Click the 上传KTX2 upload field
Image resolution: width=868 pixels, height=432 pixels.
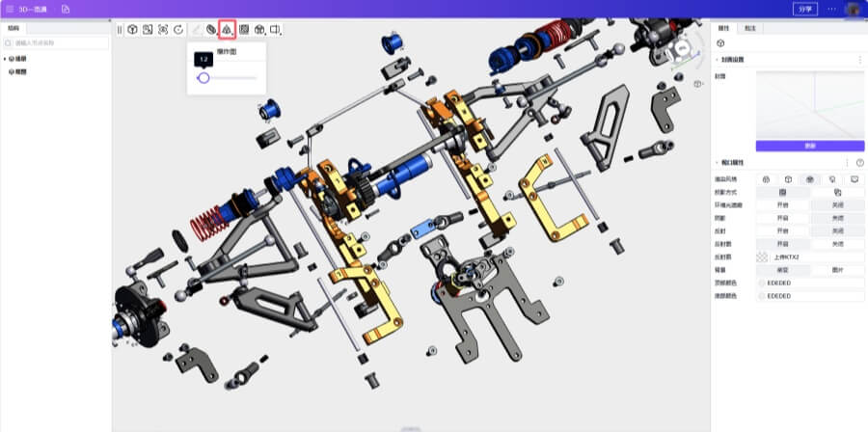point(817,257)
